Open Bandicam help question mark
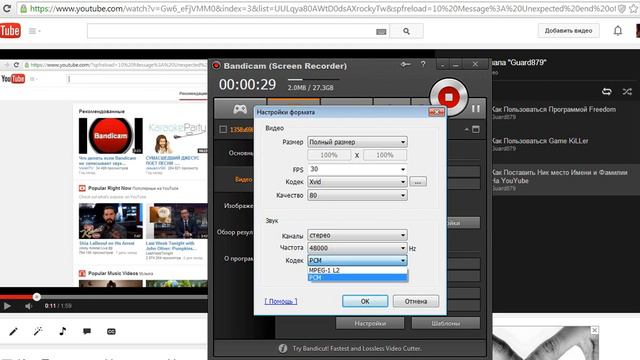Screen dimensions: 640x360 click(423, 64)
